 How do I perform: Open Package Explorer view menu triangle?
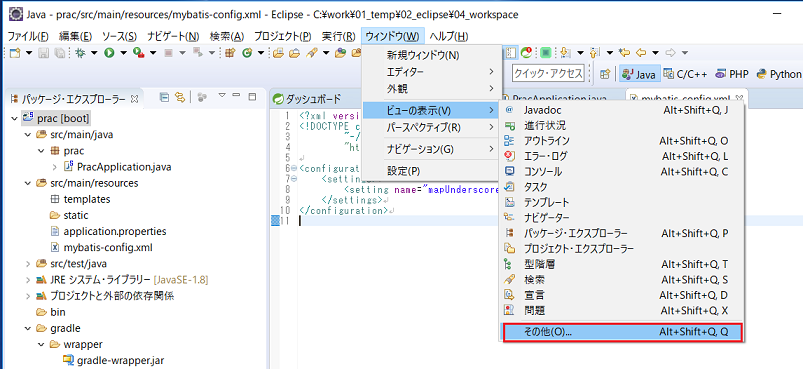coord(222,96)
